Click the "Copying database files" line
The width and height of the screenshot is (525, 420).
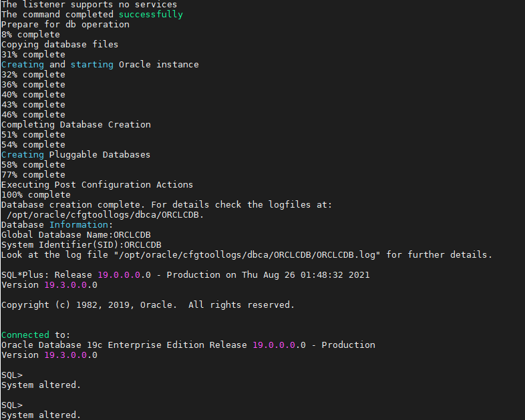(x=60, y=45)
